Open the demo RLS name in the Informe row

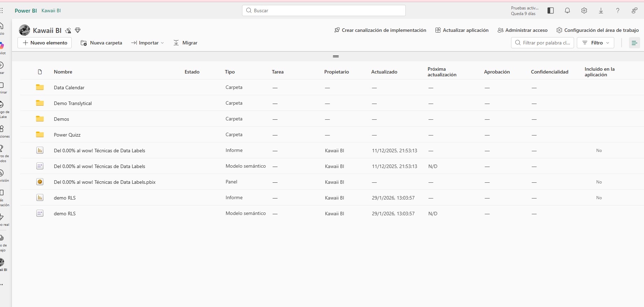pyautogui.click(x=65, y=198)
